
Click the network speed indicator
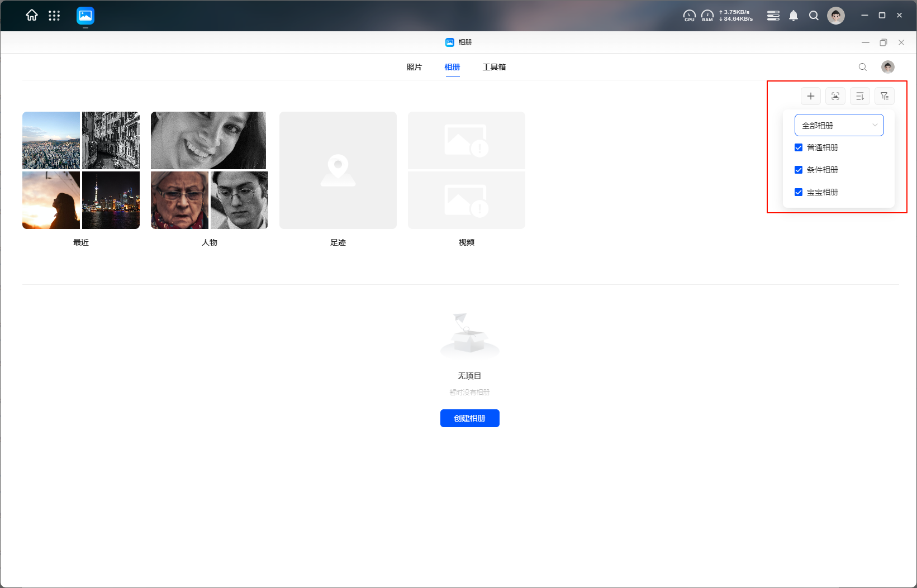pyautogui.click(x=736, y=16)
